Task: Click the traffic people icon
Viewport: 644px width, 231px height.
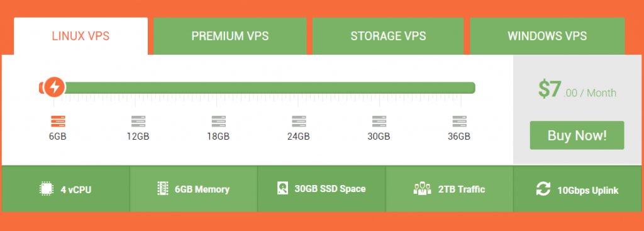Action: pos(422,189)
